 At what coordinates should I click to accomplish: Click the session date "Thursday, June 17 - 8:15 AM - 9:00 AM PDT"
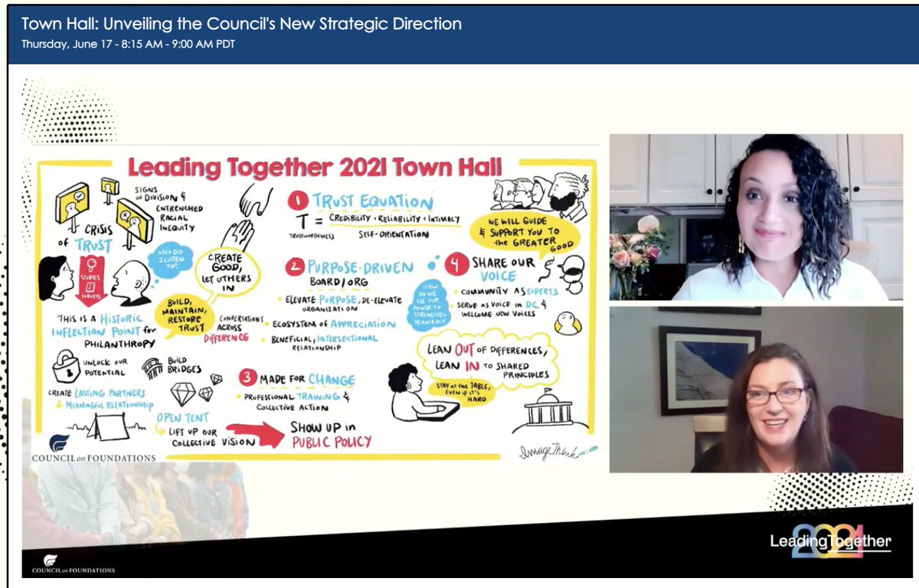pos(128,44)
